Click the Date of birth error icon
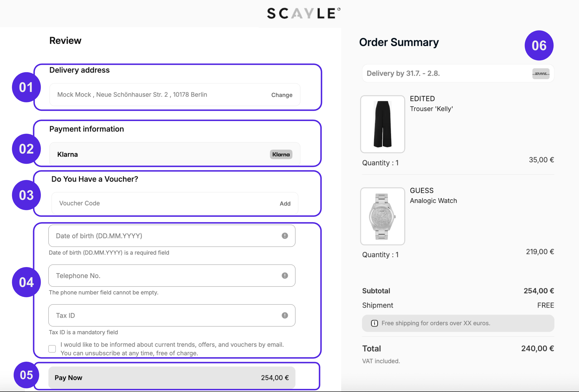The width and height of the screenshot is (579, 392). click(285, 236)
